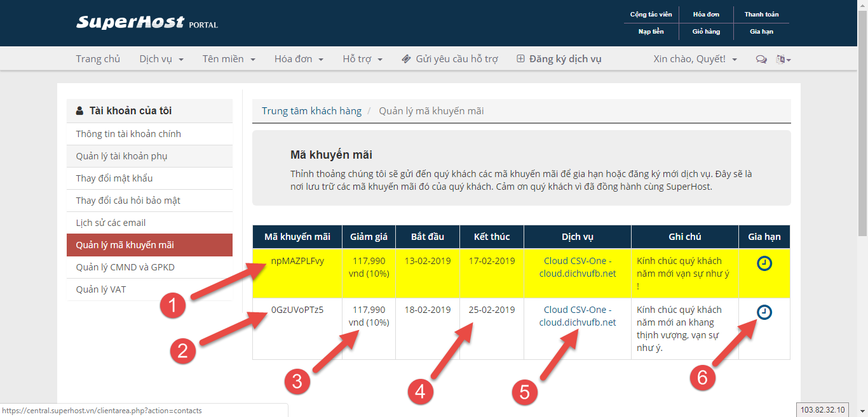Screen dimensions: 868x417
Task: Expand the Tên miền dropdown menu
Action: coord(229,59)
